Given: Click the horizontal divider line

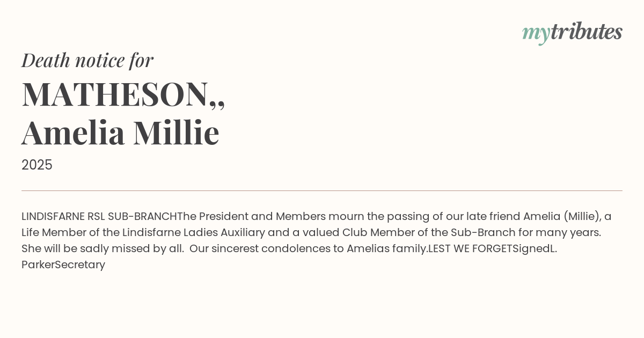Looking at the screenshot, I should [322, 190].
